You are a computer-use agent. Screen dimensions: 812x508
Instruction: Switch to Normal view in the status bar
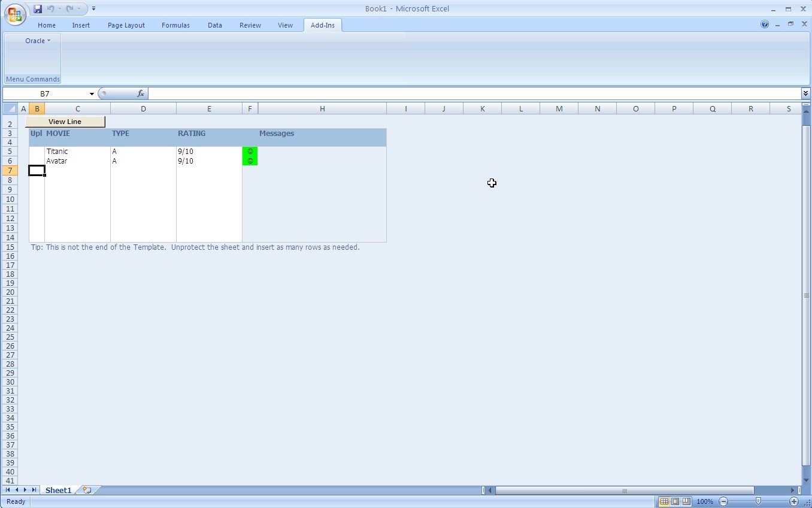pyautogui.click(x=664, y=501)
